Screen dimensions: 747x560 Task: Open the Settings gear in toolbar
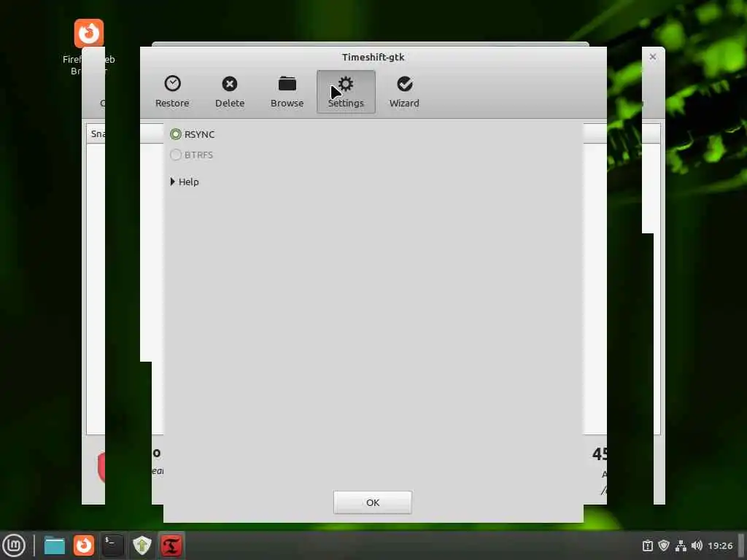(346, 92)
